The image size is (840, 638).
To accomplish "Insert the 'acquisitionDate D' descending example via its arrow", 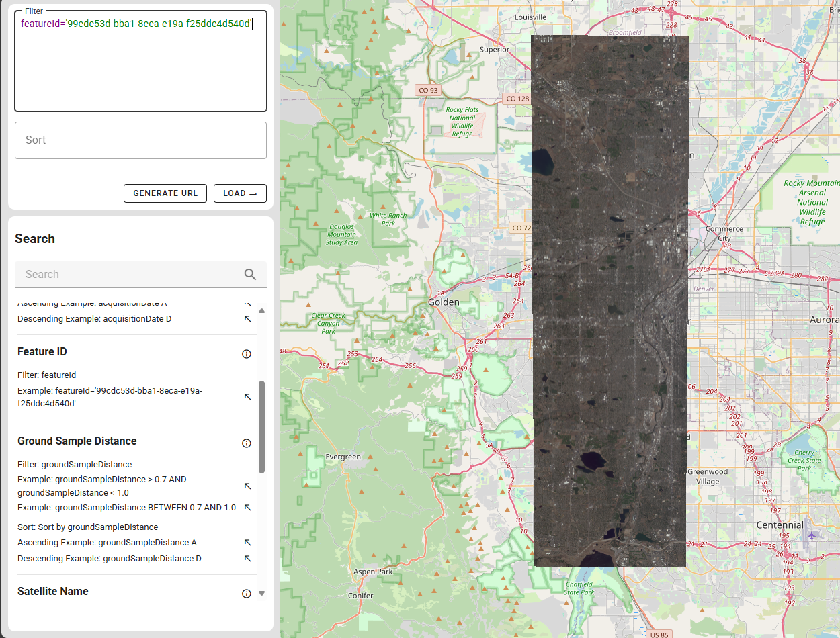I will [247, 319].
